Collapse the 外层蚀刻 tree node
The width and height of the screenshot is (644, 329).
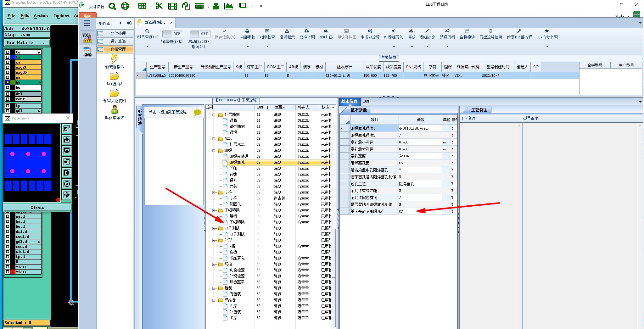pos(214,115)
